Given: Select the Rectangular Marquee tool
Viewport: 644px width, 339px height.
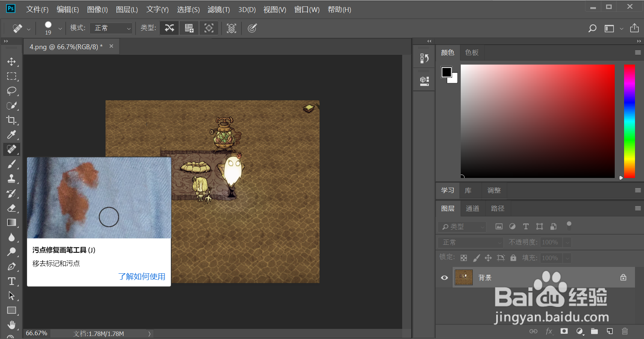Looking at the screenshot, I should pyautogui.click(x=12, y=76).
